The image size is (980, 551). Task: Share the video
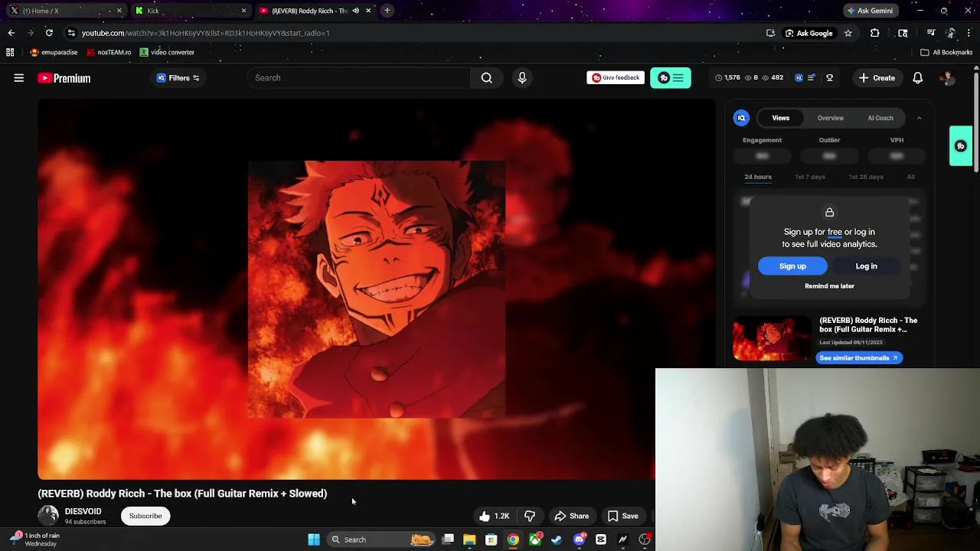pyautogui.click(x=571, y=517)
